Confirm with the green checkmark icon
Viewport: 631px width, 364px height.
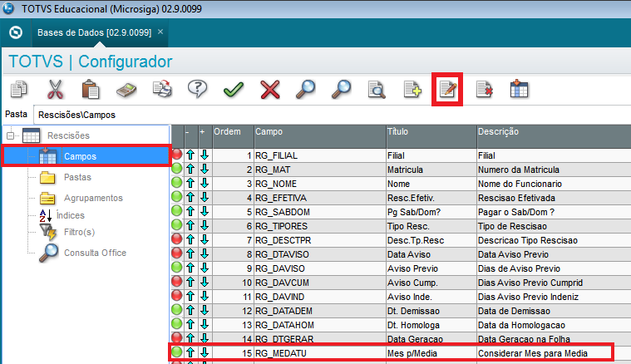point(234,89)
